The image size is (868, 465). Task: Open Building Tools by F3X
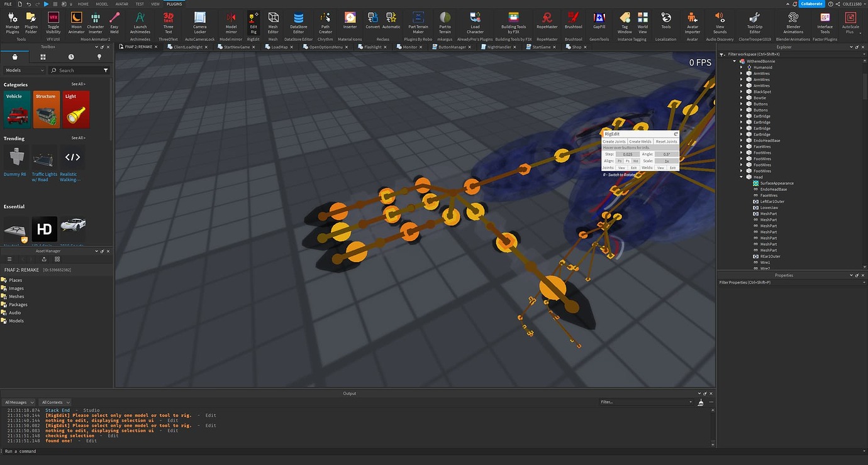click(x=513, y=23)
